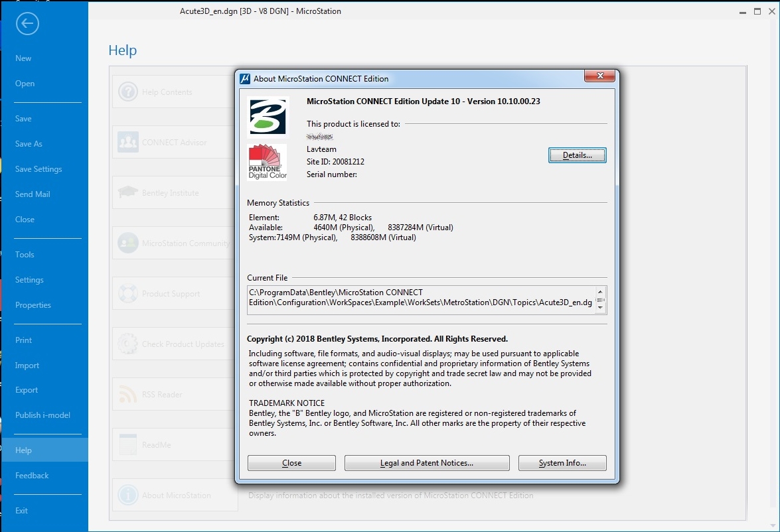Click the Current File scroll down arrow

(600, 308)
